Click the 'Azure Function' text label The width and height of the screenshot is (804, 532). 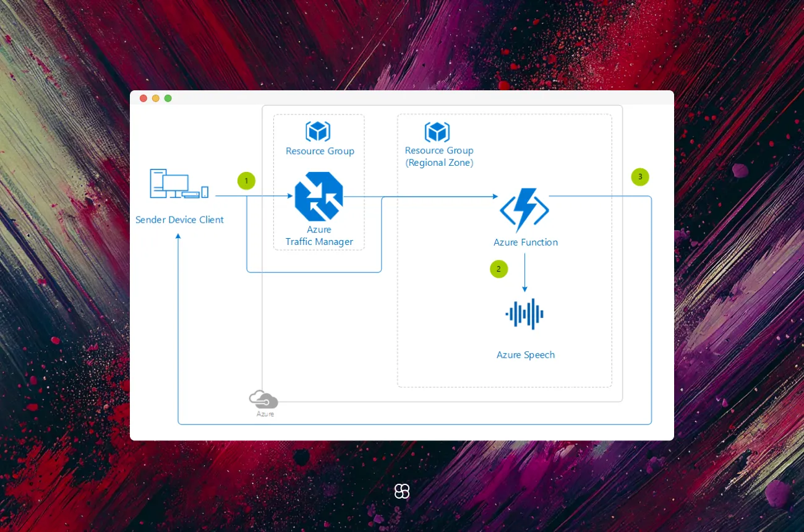click(x=526, y=242)
